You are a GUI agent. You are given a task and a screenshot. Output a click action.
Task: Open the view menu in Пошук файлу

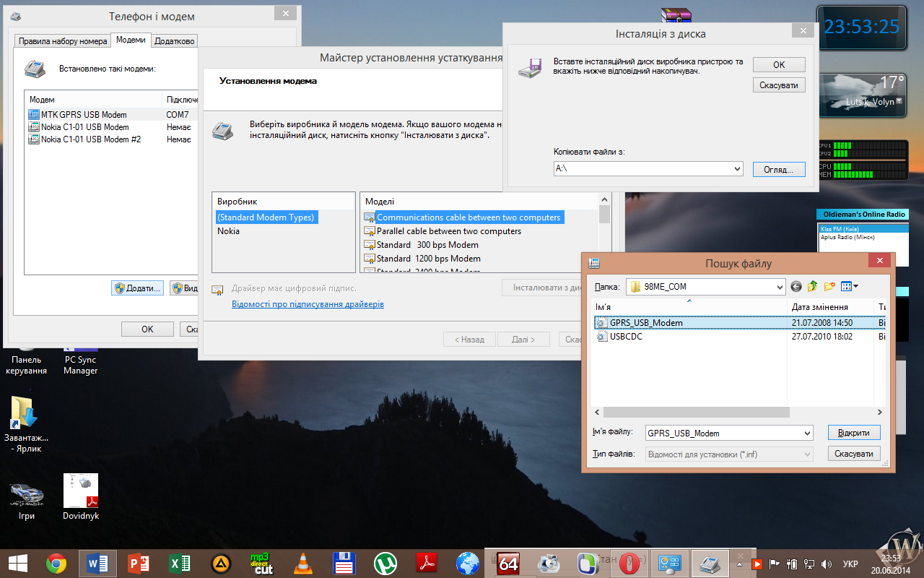coord(850,287)
